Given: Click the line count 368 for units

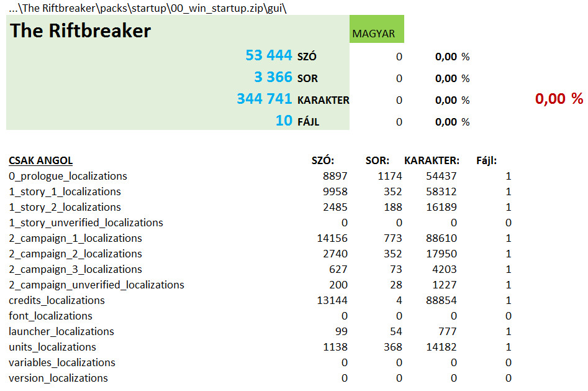Looking at the screenshot, I should click(x=392, y=347).
